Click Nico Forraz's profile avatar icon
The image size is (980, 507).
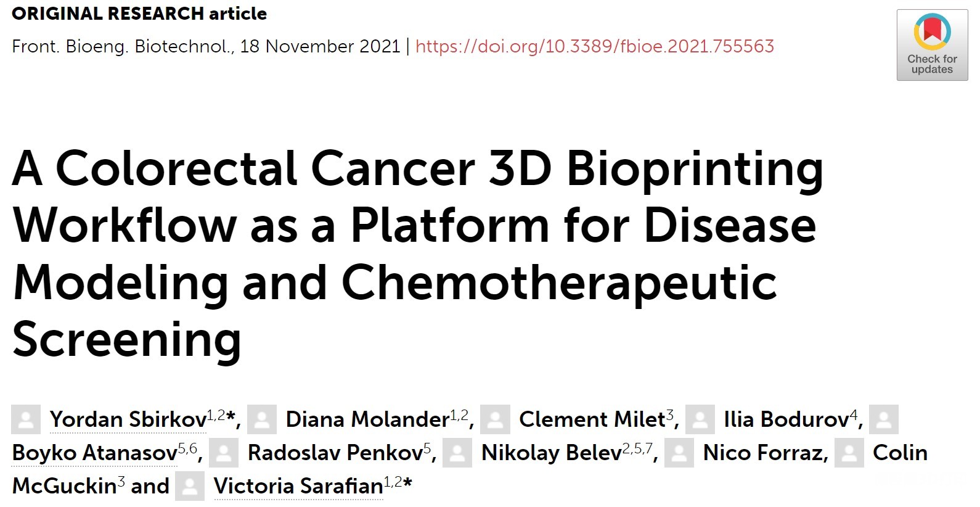click(679, 453)
